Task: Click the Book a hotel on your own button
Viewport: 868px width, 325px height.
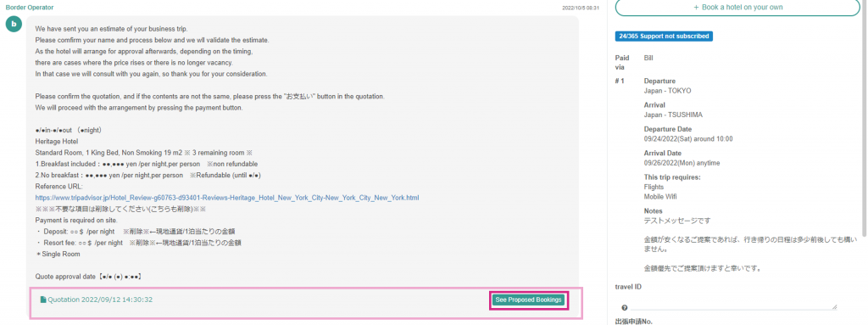Action: pos(738,7)
